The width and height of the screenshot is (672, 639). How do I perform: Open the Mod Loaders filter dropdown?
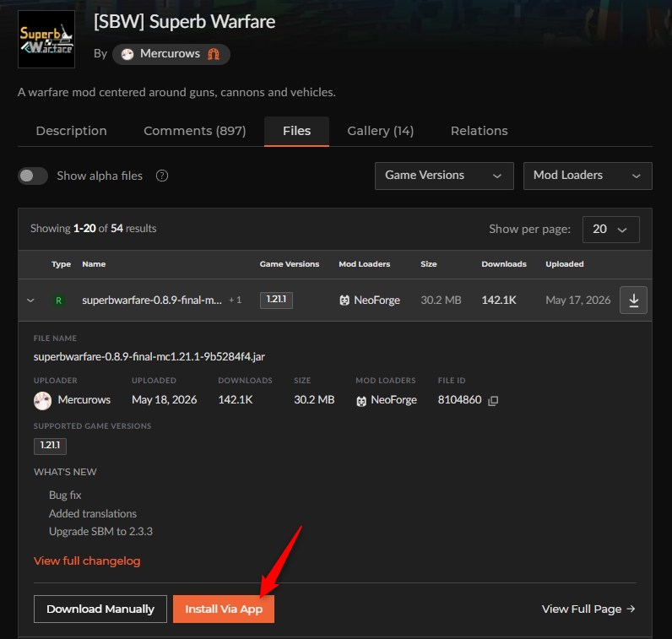(x=588, y=176)
